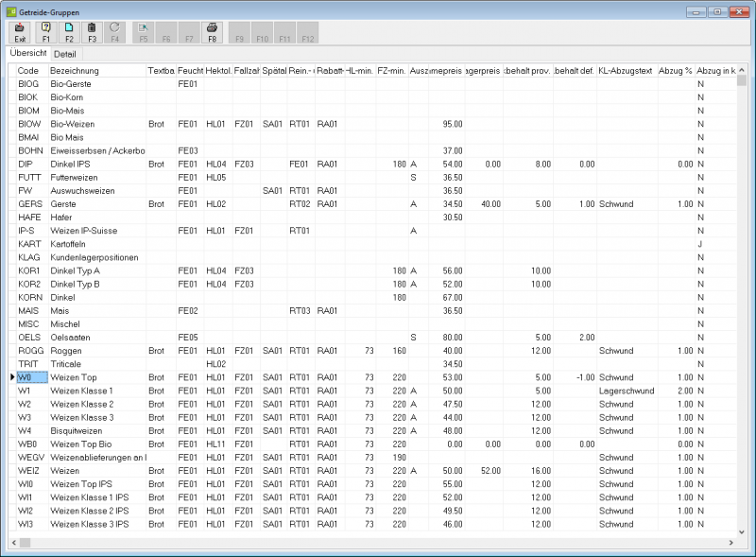Click the Auswuchsweizen row
Viewport: 756px width, 557px height.
[x=372, y=191]
